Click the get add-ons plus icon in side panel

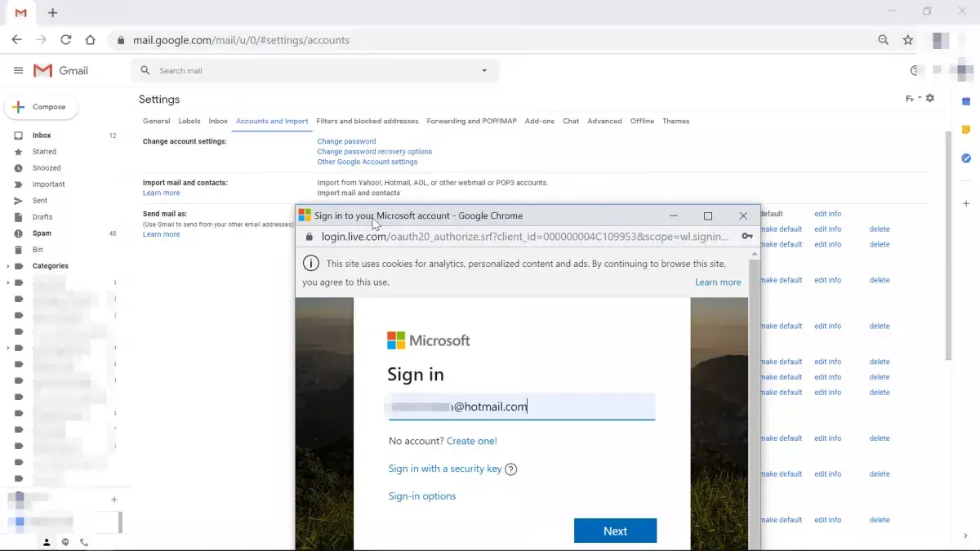966,203
